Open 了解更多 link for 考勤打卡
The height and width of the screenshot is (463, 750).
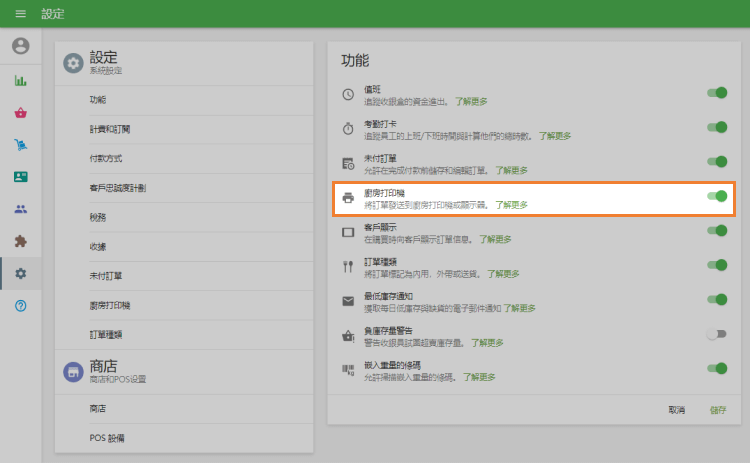click(555, 135)
